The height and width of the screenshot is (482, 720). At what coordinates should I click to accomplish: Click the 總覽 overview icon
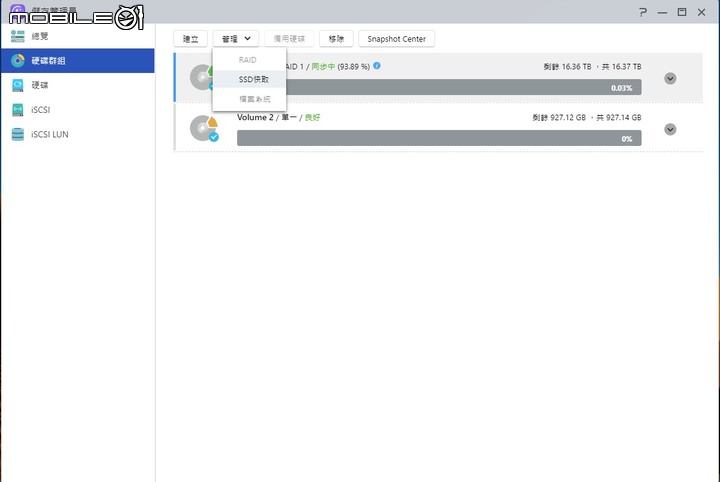(17, 36)
